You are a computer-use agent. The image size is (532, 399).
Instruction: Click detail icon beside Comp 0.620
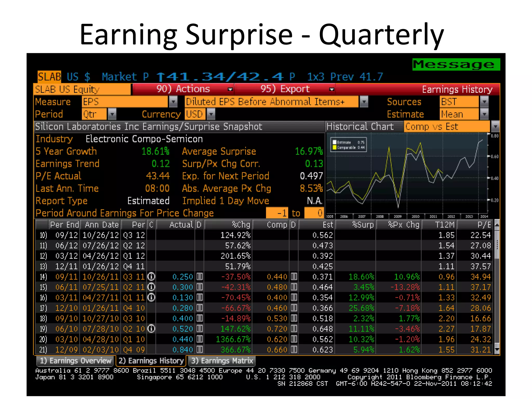click(x=294, y=339)
